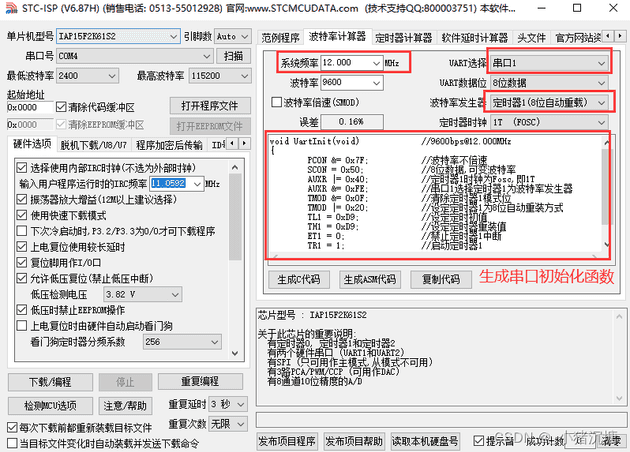Toggle 每次下载前都重新装载目标文件 checkbox
Image resolution: width=630 pixels, height=452 pixels.
coord(12,427)
